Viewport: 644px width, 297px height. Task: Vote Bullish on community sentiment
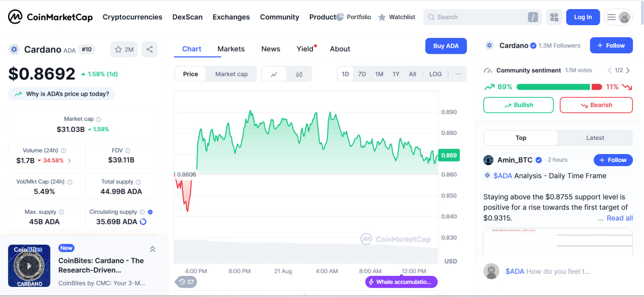[518, 105]
